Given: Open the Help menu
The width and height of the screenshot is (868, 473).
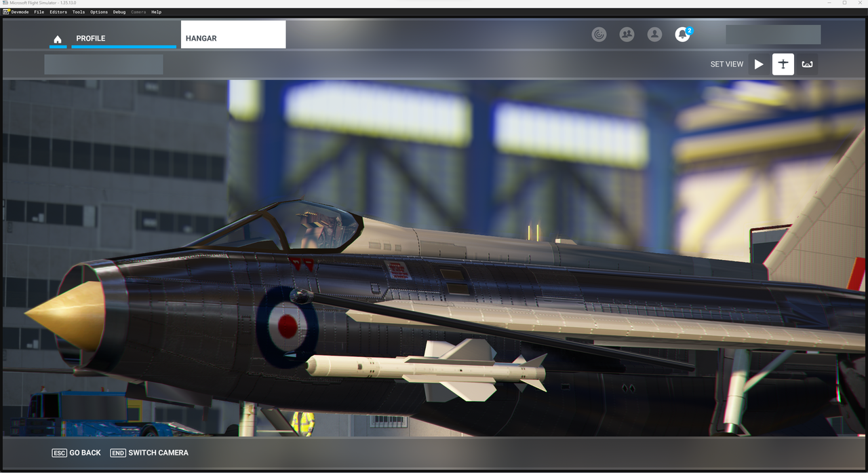Looking at the screenshot, I should click(157, 12).
